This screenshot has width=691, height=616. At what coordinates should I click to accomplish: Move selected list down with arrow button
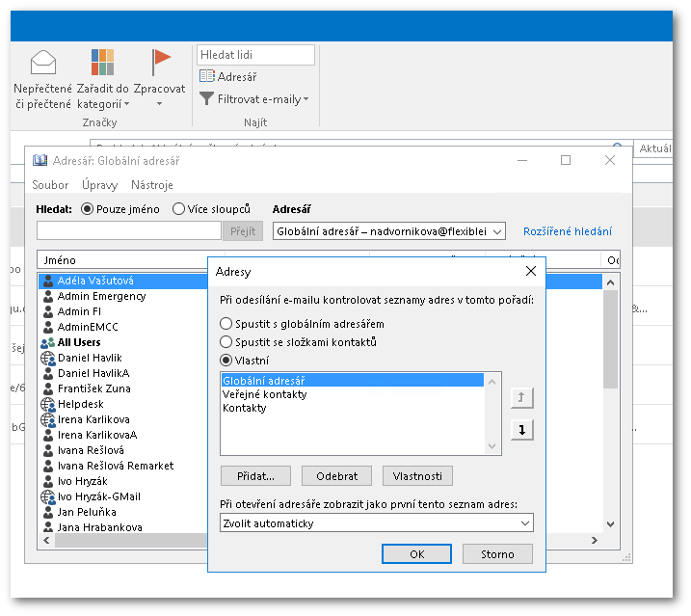click(521, 430)
